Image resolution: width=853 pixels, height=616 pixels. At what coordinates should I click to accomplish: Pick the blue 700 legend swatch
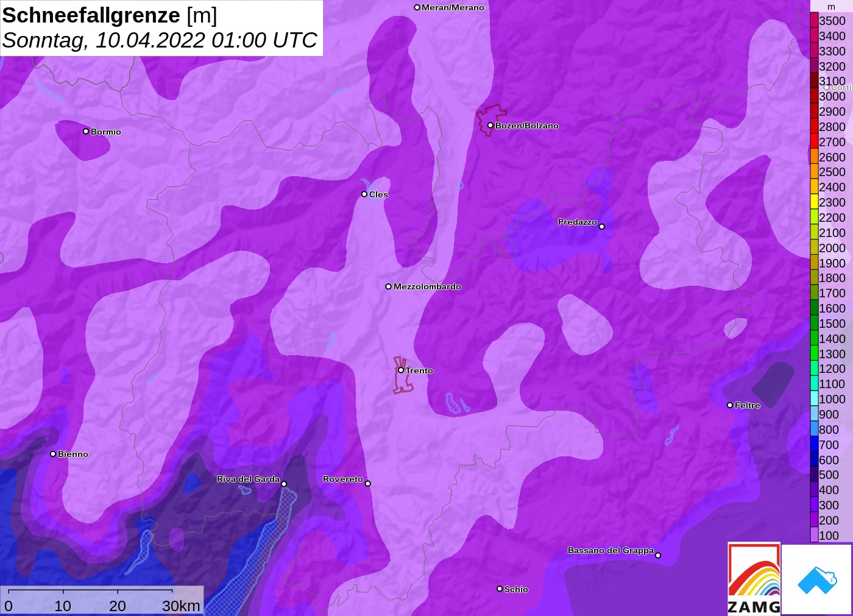click(x=814, y=444)
